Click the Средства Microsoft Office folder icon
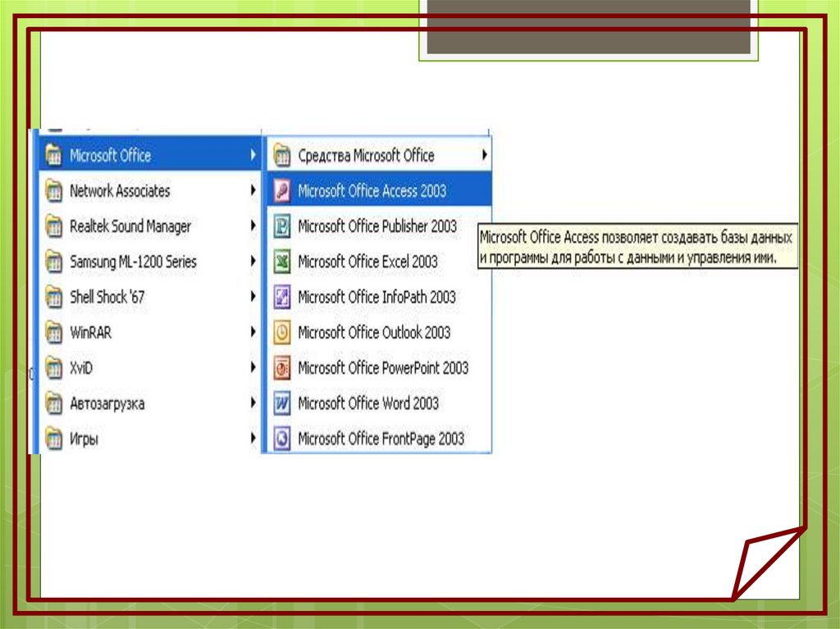840x629 pixels. 282,155
